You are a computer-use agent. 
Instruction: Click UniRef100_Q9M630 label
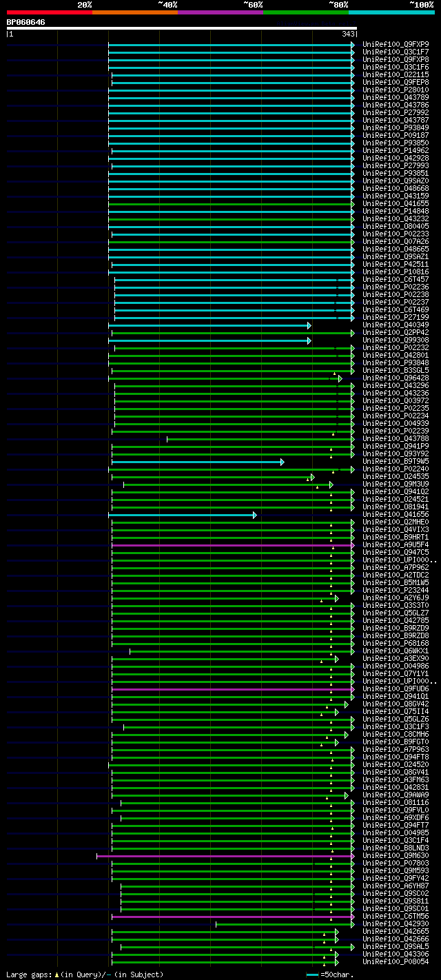(x=396, y=856)
